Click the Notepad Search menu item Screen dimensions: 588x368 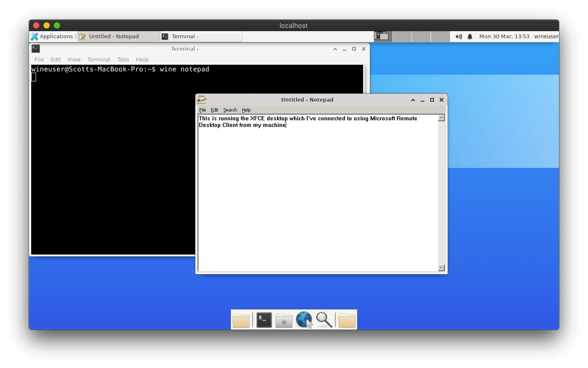[230, 110]
